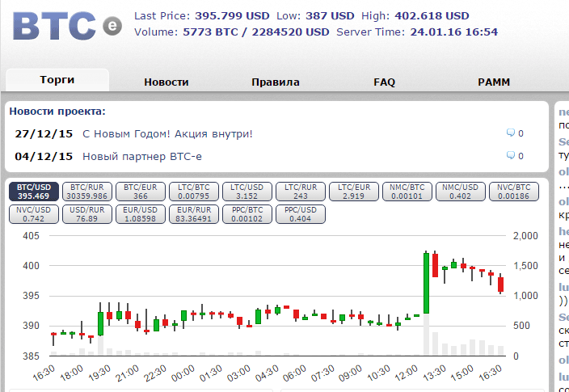Select the BTC/EUR pair button
The height and width of the screenshot is (392, 569).
(141, 192)
